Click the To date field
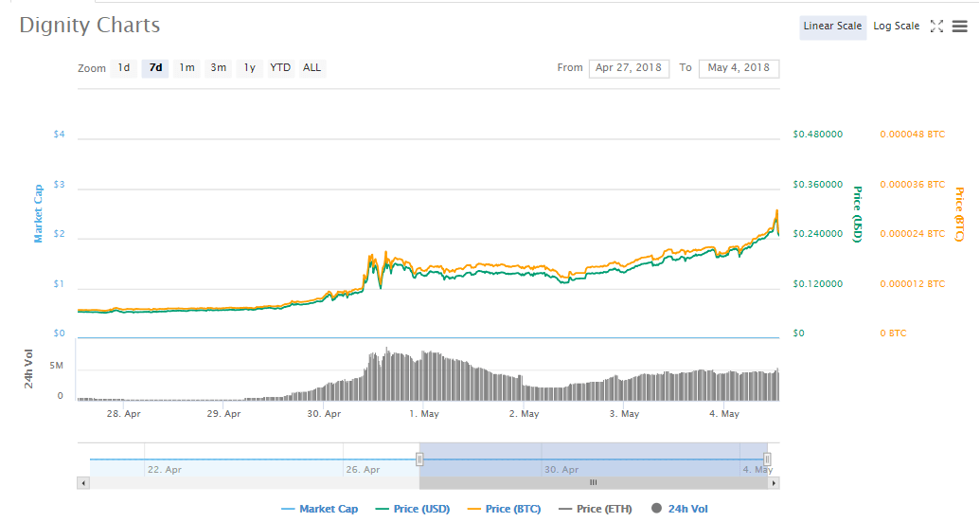 point(739,68)
